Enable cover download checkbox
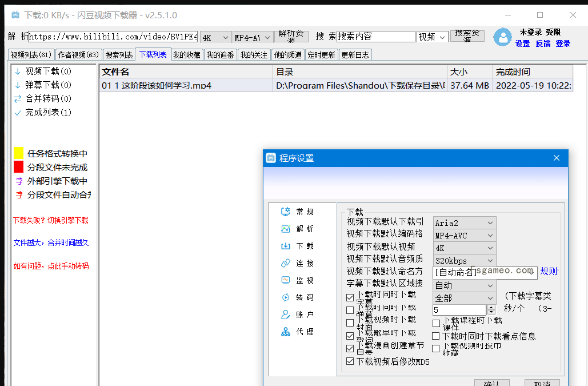Image resolution: width=588 pixels, height=386 pixels. tap(350, 323)
